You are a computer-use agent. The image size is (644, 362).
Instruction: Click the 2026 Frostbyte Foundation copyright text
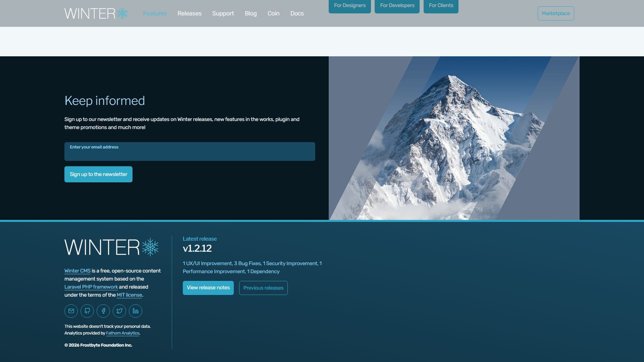pyautogui.click(x=98, y=345)
